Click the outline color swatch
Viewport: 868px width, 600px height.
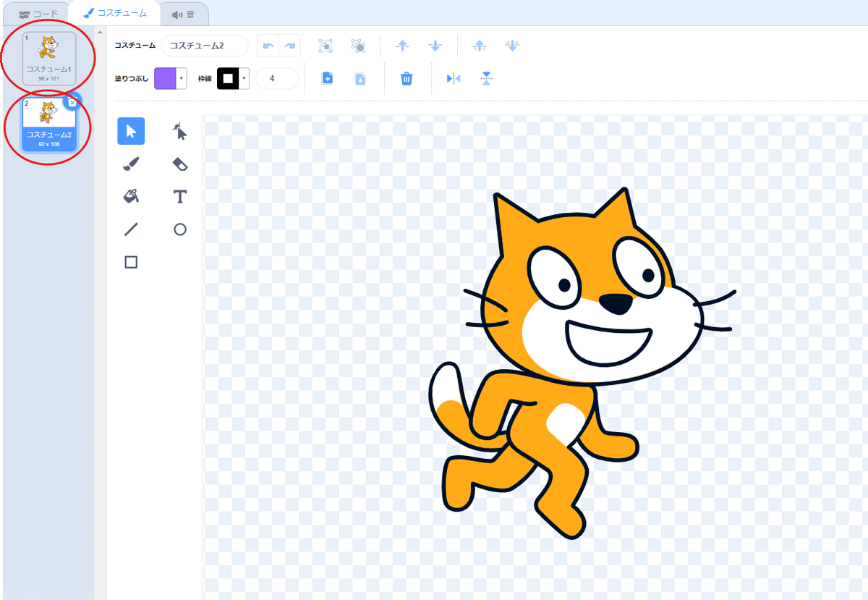coord(229,78)
